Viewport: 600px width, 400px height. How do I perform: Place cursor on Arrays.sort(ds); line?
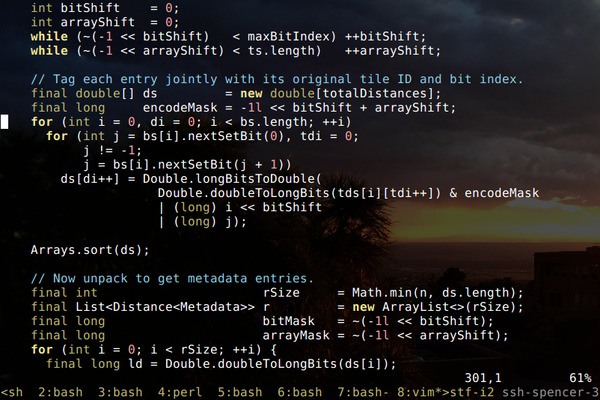pyautogui.click(x=90, y=250)
